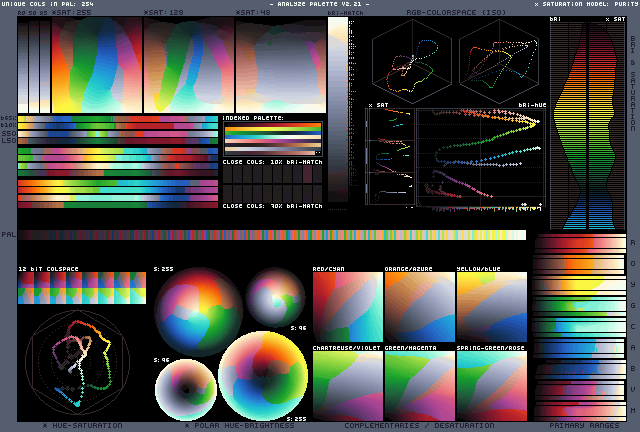Click the Green/Magenta complementary swatch
This screenshot has height=432, width=640.
[x=418, y=386]
